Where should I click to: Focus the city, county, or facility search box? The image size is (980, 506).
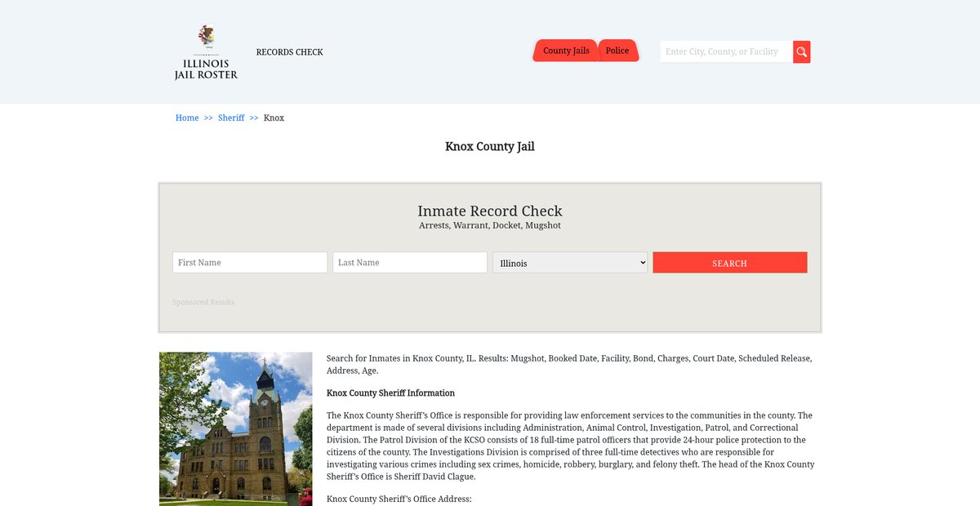point(727,52)
